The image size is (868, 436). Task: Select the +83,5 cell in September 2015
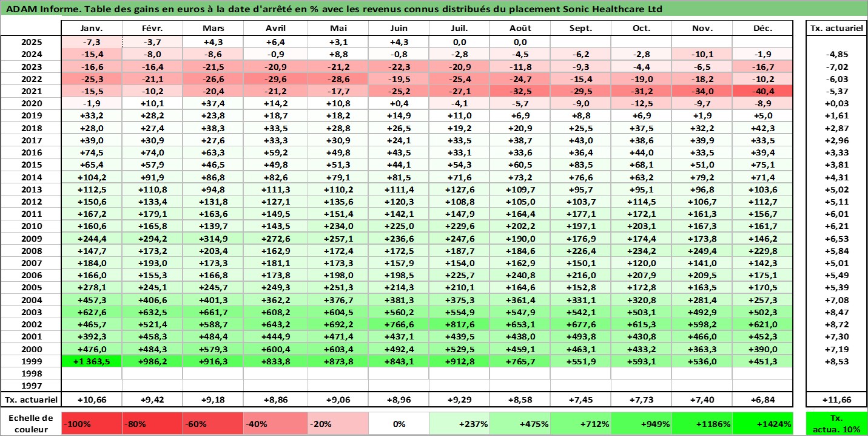click(x=580, y=165)
